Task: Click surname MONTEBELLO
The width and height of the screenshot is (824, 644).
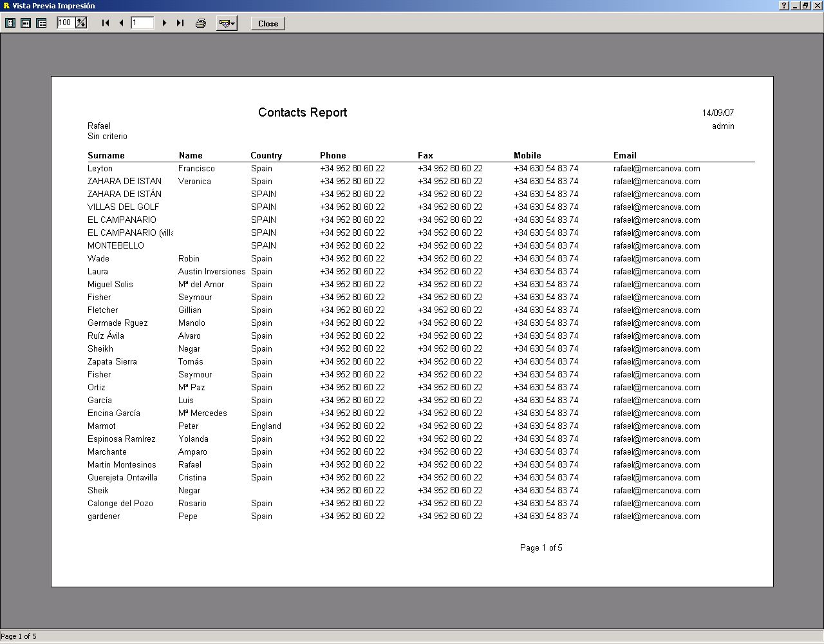Action: point(116,246)
